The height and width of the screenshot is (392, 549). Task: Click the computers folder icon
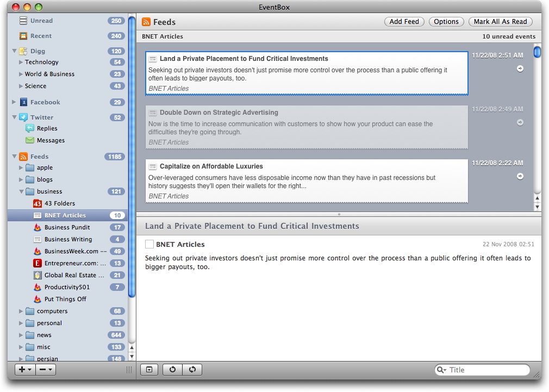pyautogui.click(x=30, y=311)
